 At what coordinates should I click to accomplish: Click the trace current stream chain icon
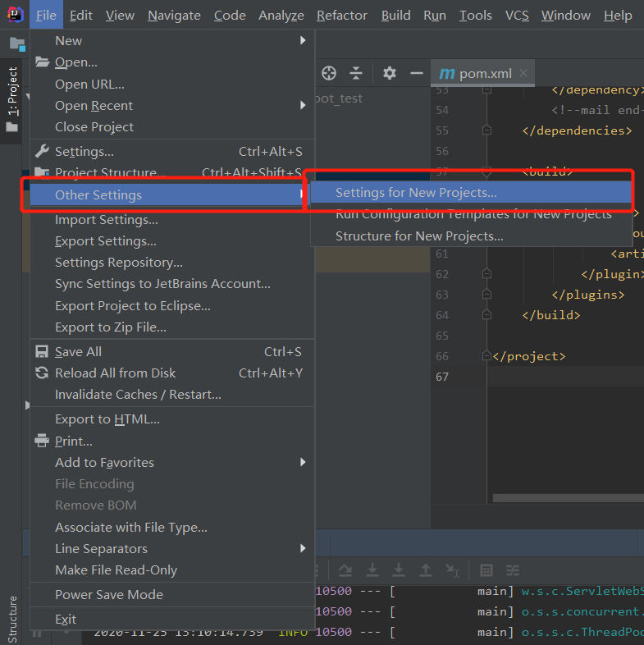coord(513,570)
